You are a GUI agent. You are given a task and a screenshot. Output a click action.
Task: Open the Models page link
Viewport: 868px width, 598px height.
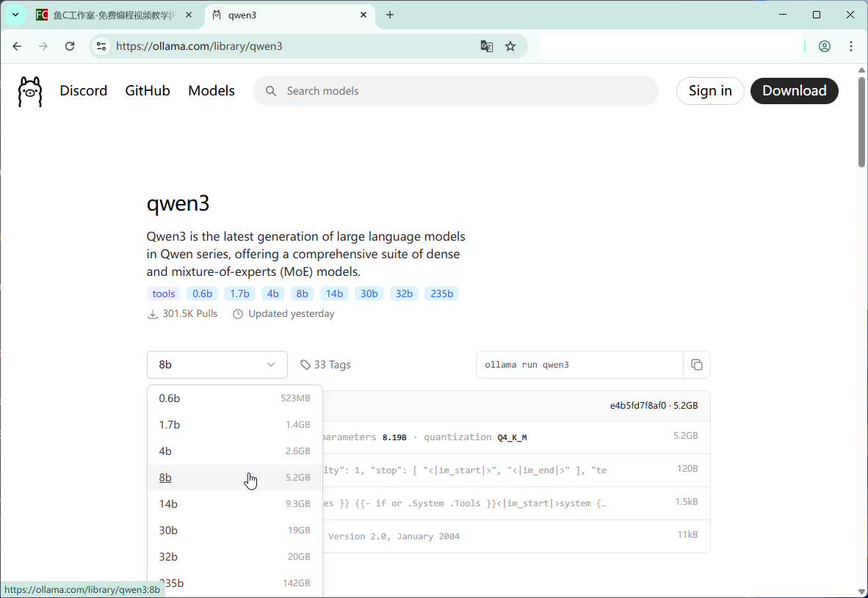(x=211, y=91)
